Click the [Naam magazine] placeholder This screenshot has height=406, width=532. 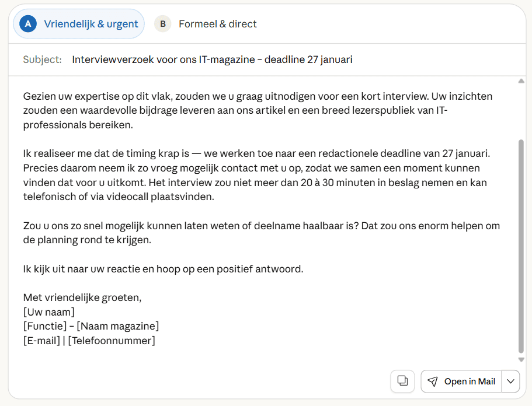point(118,326)
